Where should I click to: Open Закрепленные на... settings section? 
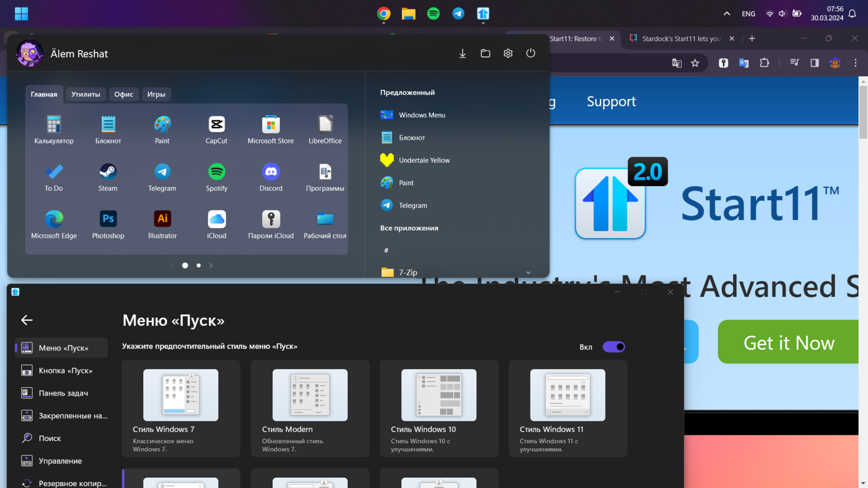tap(61, 416)
